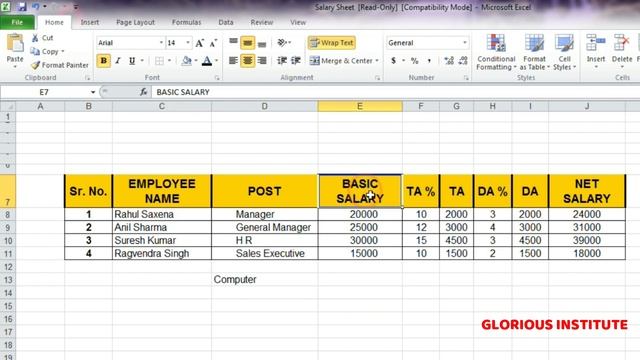The height and width of the screenshot is (360, 640).
Task: Open Cell Styles gallery
Action: [564, 52]
